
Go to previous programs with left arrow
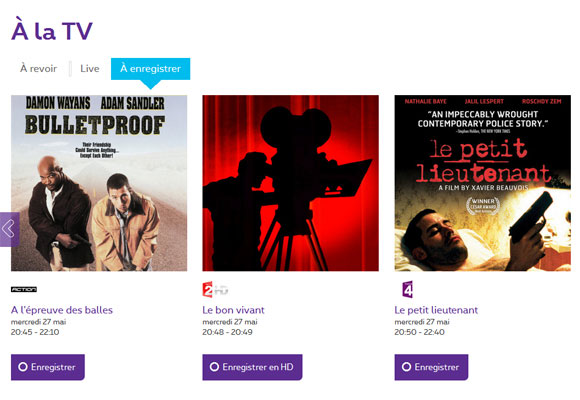coord(10,229)
